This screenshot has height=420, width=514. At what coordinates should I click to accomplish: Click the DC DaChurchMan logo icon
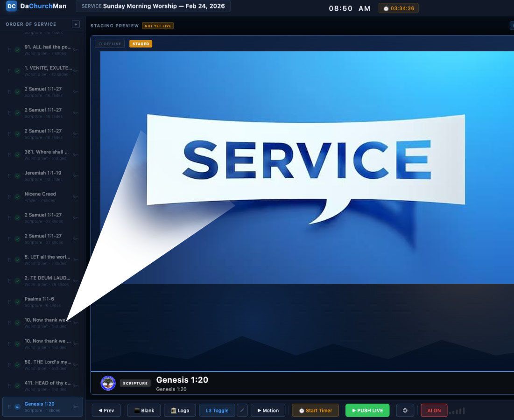point(12,6)
